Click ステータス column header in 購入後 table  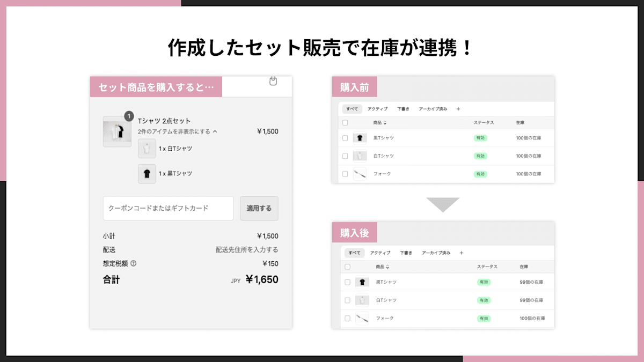[487, 267]
